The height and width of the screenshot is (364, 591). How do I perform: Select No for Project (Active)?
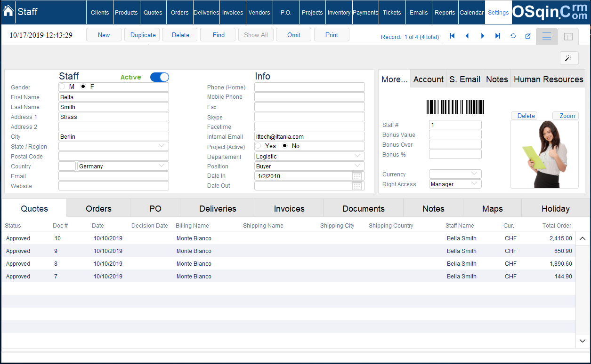285,146
